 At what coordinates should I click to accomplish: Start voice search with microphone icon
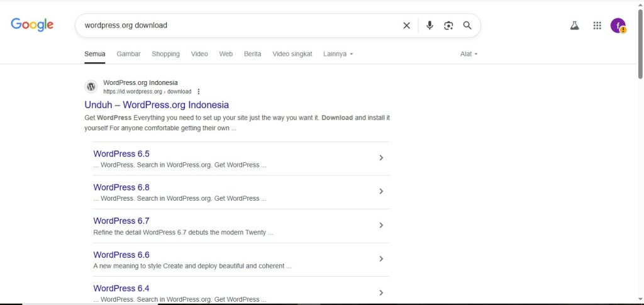click(x=430, y=26)
